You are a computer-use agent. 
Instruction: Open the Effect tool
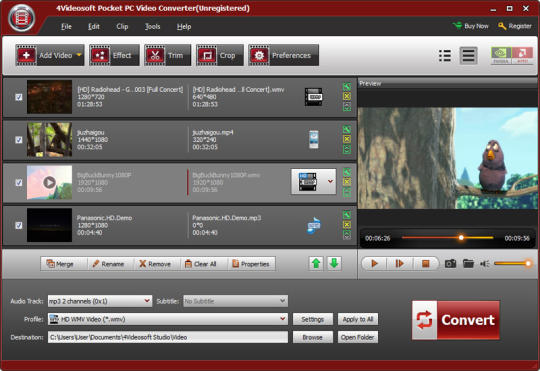tap(114, 55)
